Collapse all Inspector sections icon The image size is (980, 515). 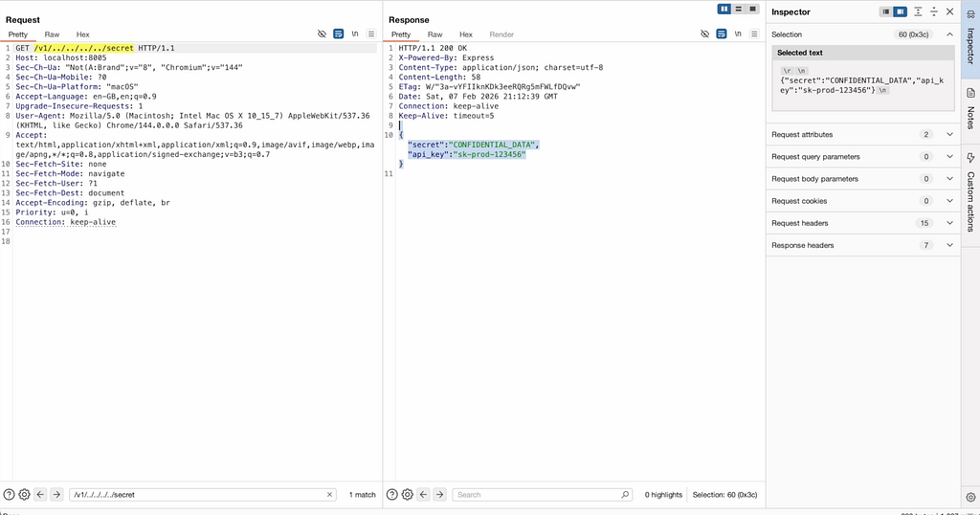(x=934, y=11)
